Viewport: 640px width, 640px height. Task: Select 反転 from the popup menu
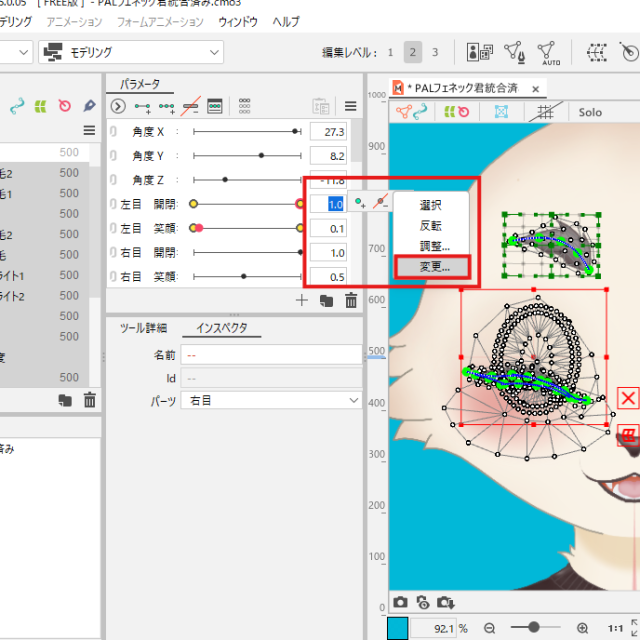pyautogui.click(x=430, y=226)
